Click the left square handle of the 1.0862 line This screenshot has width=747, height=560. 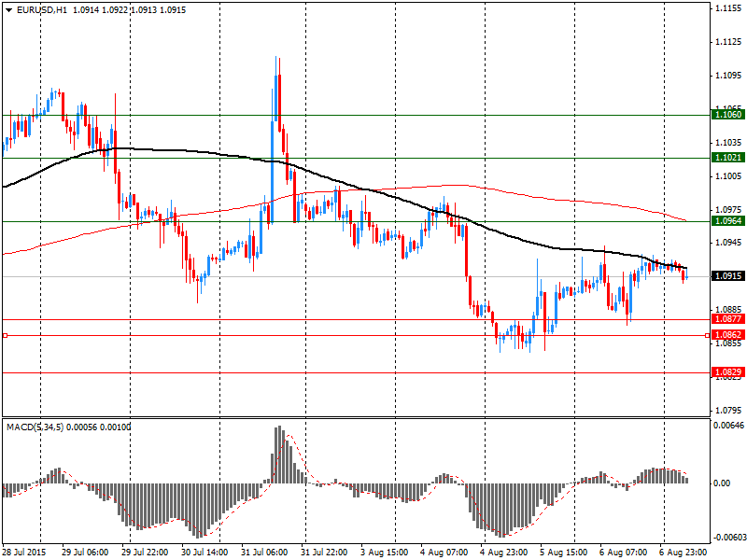[x=6, y=336]
